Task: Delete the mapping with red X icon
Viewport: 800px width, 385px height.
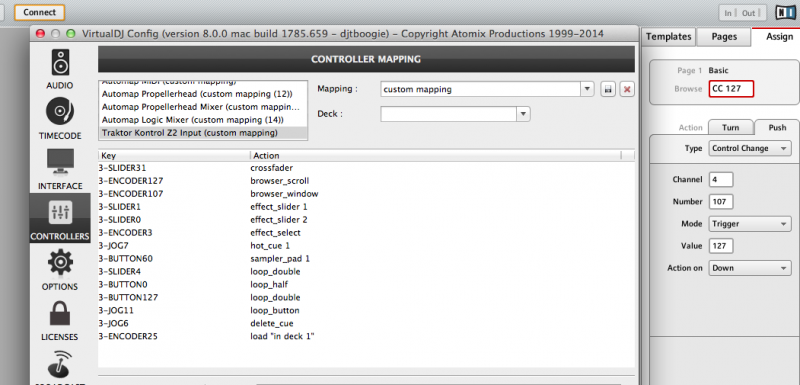Action: [627, 89]
